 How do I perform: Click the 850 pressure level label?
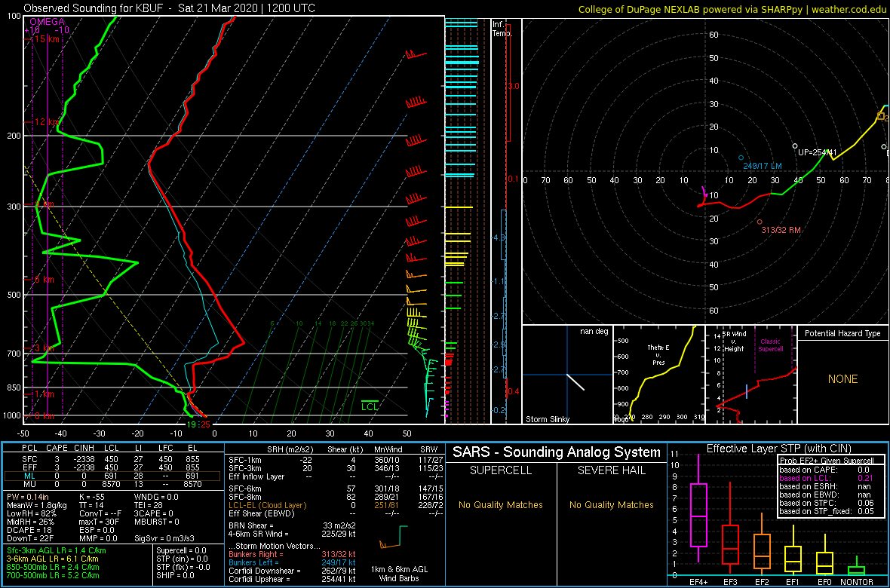point(14,387)
